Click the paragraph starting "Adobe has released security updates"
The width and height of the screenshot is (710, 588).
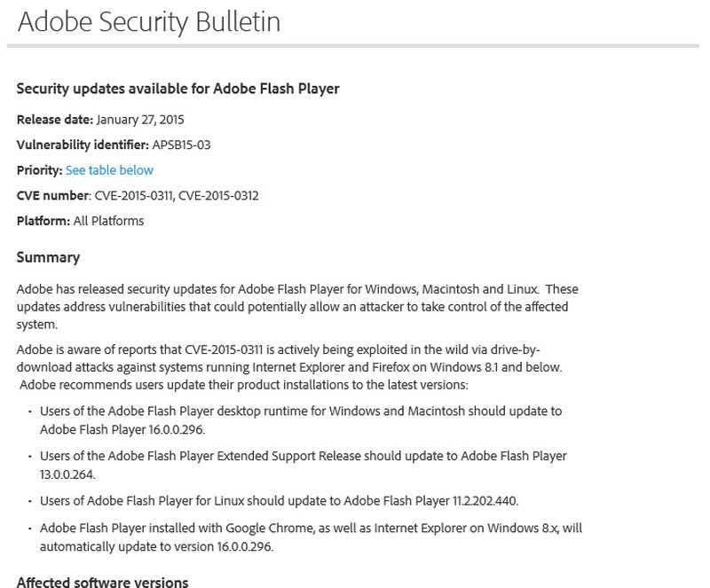tap(297, 307)
